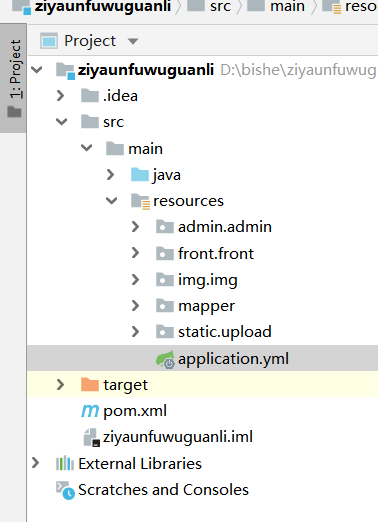Click the img.img package folder icon

[165, 279]
